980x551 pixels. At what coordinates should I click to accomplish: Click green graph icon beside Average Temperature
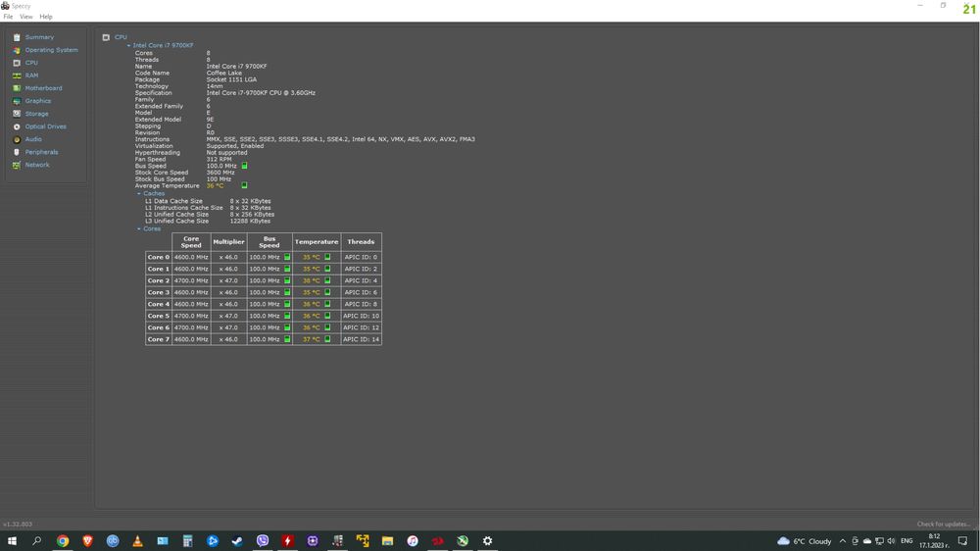[x=244, y=185]
